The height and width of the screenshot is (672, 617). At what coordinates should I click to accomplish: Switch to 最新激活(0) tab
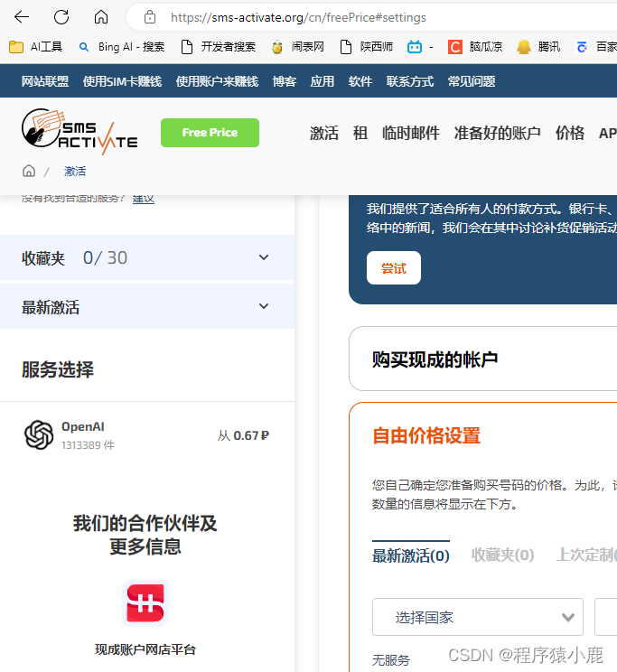click(x=411, y=555)
